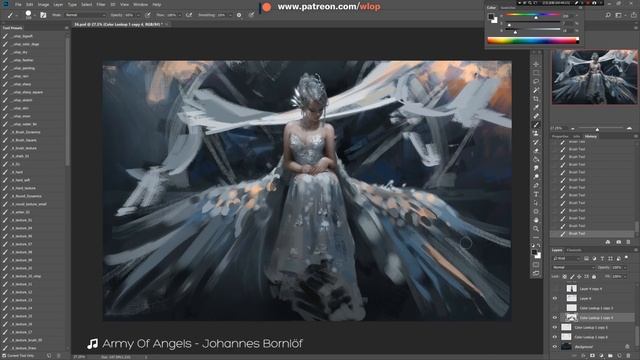Viewport: 640px width, 360px height.
Task: Hide Color Lookup 1 copy 5 layer
Action: click(x=555, y=327)
